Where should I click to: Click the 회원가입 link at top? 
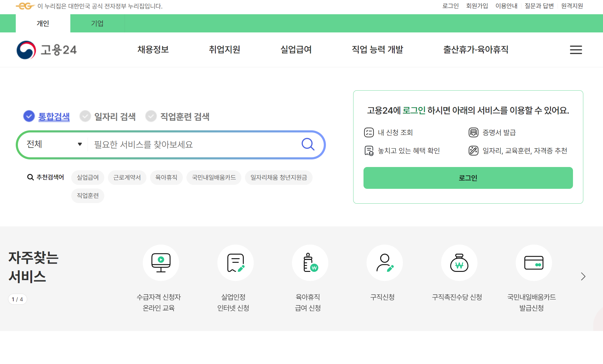477,6
